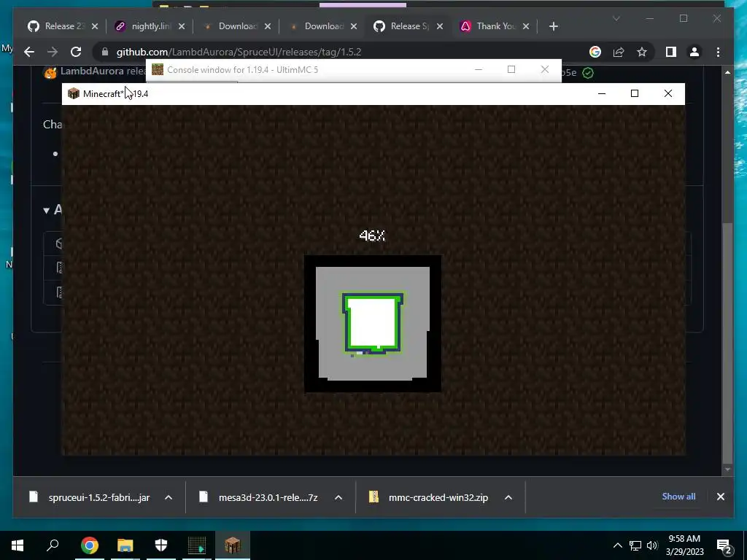Open Windows Security shield in taskbar
The height and width of the screenshot is (560, 747).
click(161, 545)
